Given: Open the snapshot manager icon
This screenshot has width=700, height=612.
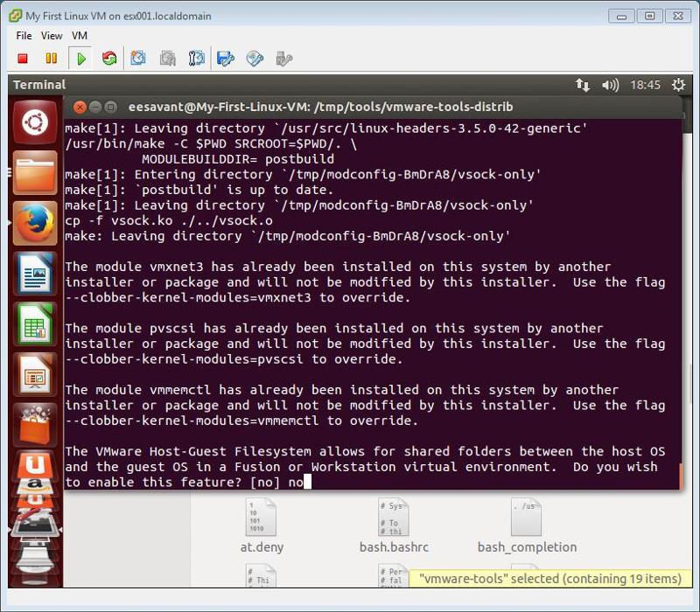Looking at the screenshot, I should [196, 58].
